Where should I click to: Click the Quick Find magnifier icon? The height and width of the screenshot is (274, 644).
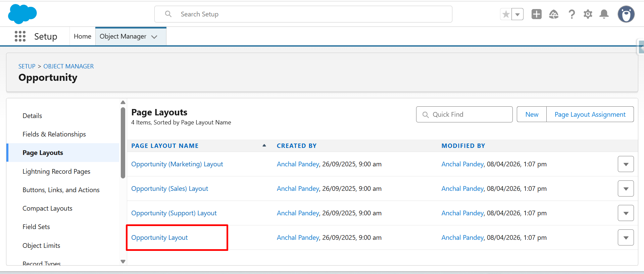pyautogui.click(x=426, y=115)
